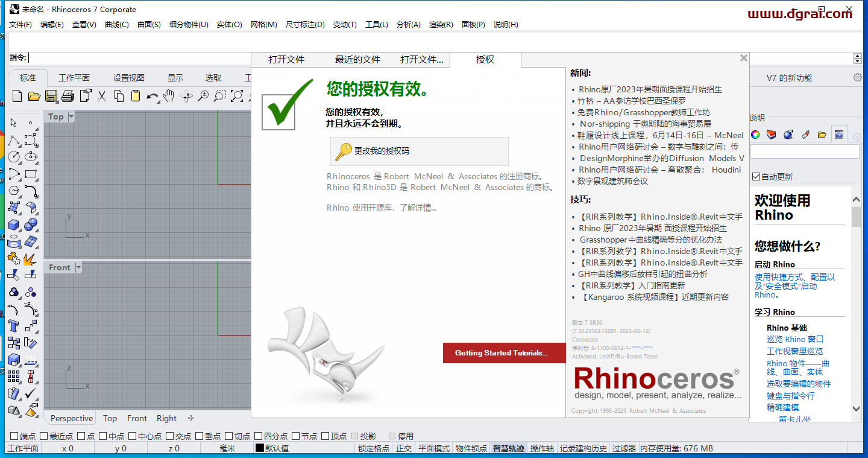Select the Rotate view tool
This screenshot has height=458, width=868.
click(186, 96)
